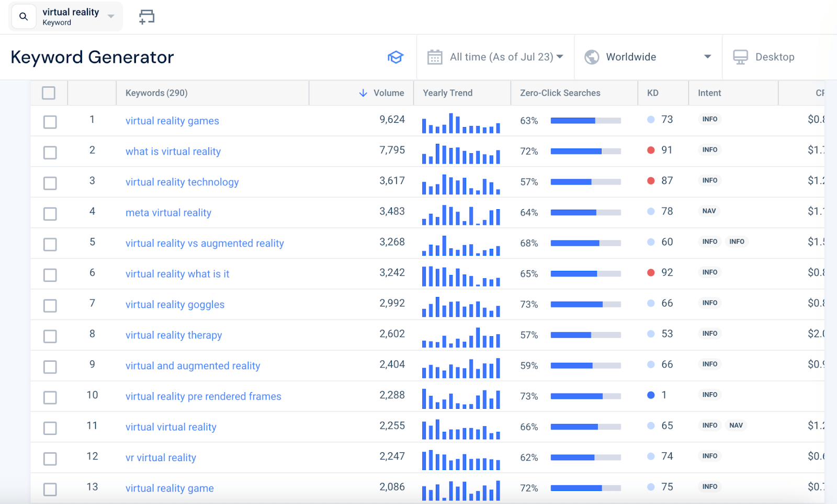Click red KD dot for virtual reality what is it
Image resolution: width=837 pixels, height=504 pixels.
[651, 272]
